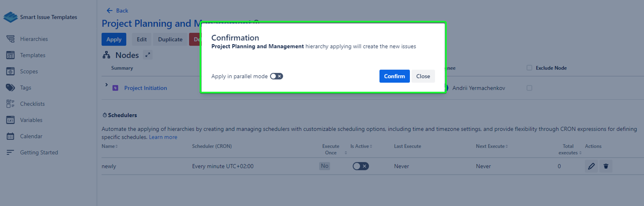Open Getting Started from sidebar
The image size is (644, 206).
coord(39,152)
